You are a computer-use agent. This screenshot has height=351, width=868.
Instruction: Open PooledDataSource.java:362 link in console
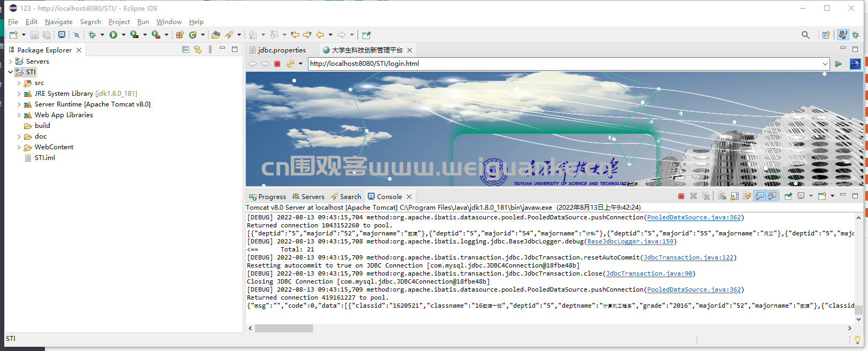(694, 217)
